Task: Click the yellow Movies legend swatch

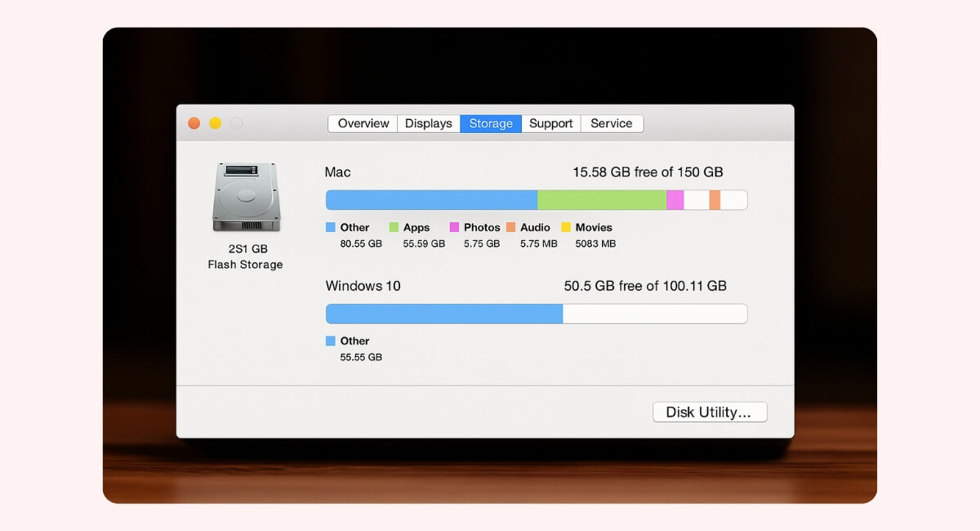Action: 566,227
